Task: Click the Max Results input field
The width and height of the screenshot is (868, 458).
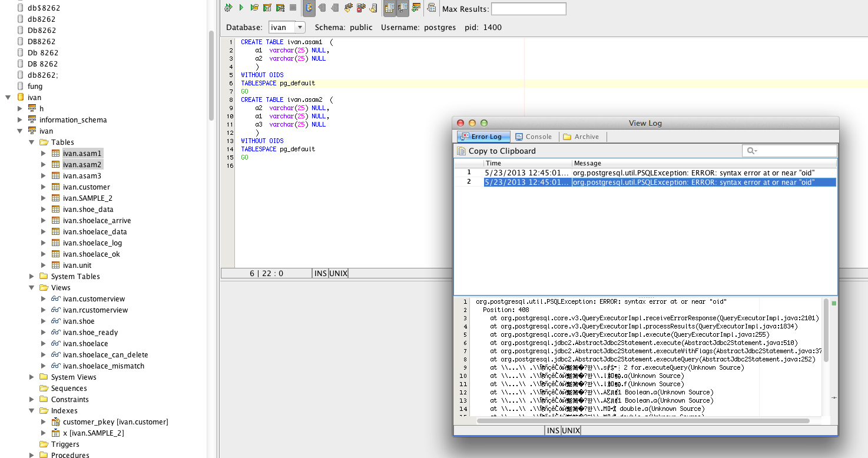Action: coord(528,9)
